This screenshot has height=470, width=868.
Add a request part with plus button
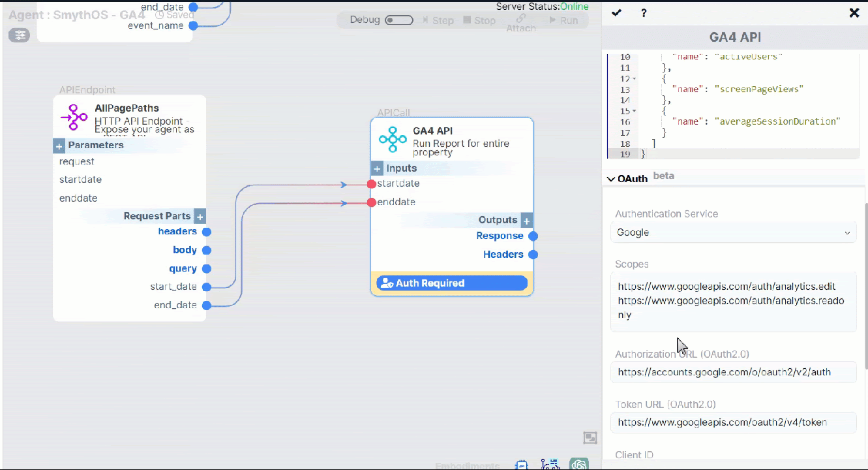point(200,216)
